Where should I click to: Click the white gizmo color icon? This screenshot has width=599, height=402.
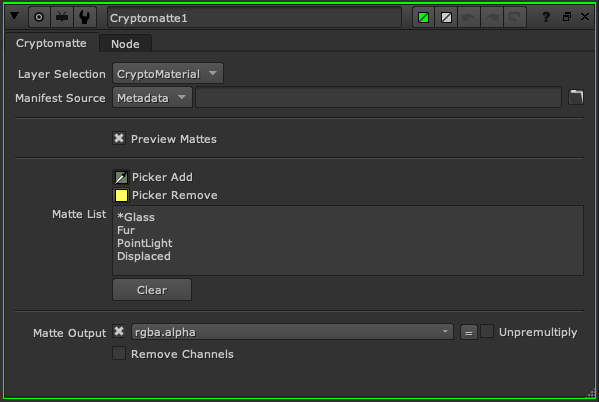tap(446, 18)
